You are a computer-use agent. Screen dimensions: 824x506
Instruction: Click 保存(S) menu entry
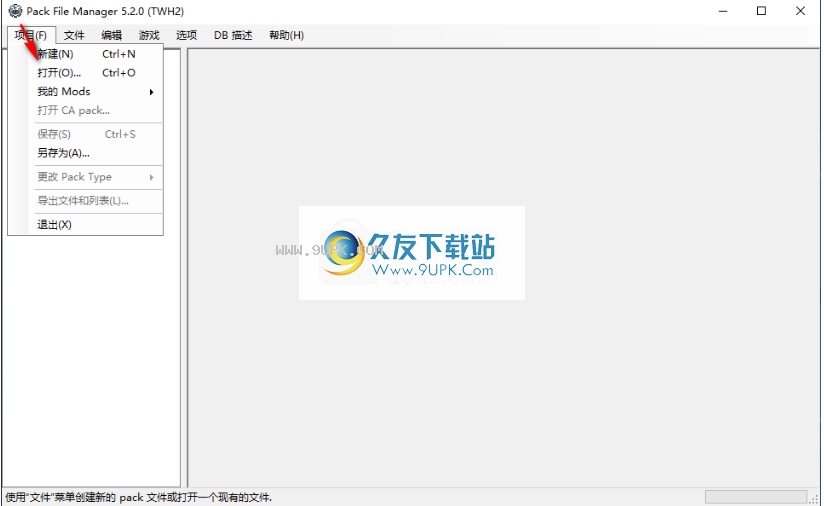click(x=86, y=135)
